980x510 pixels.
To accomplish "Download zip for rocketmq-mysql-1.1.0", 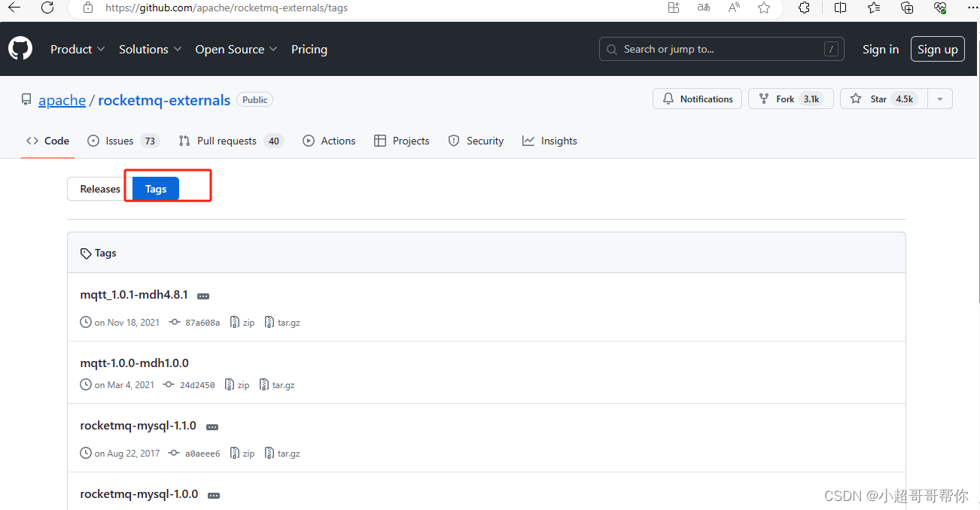I will point(242,454).
